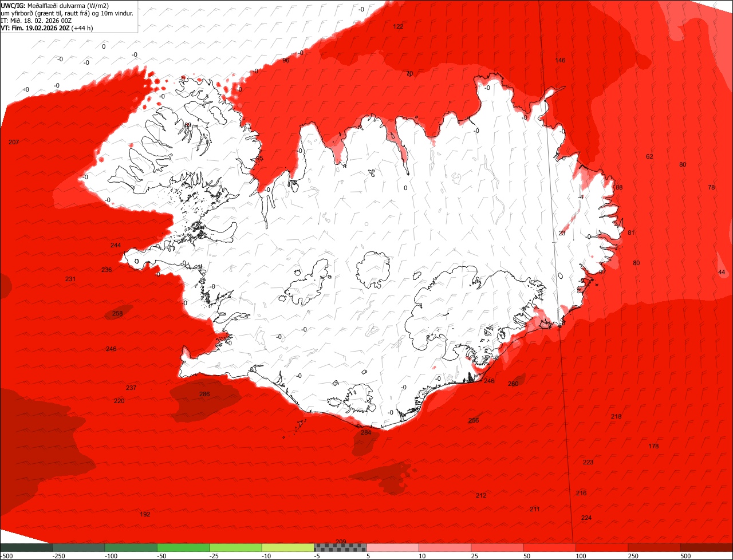Click the map value "192" in the southwest ocean

click(145, 514)
